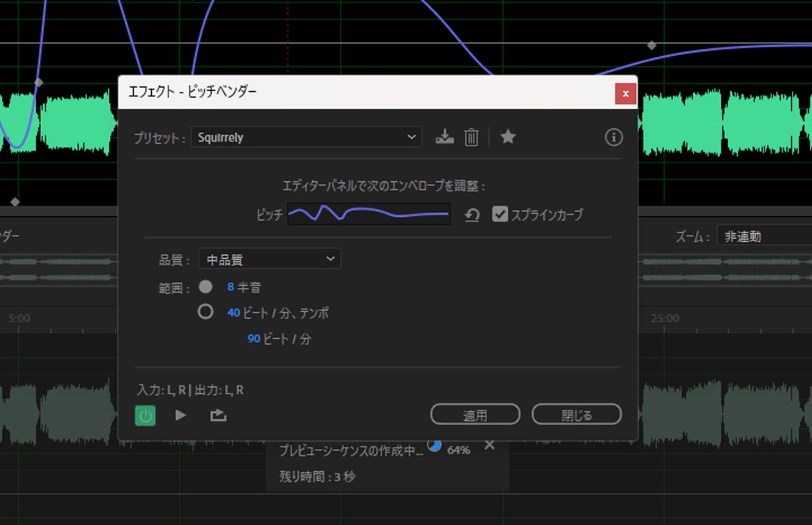This screenshot has height=525, width=812.
Task: Select the ビート/分、テンポ radio button
Action: [x=205, y=311]
